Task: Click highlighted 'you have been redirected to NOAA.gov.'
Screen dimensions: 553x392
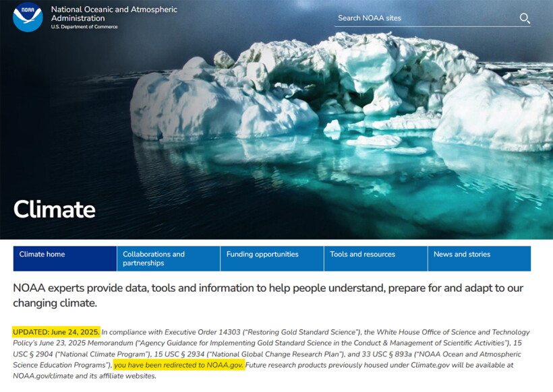Action: tap(179, 365)
